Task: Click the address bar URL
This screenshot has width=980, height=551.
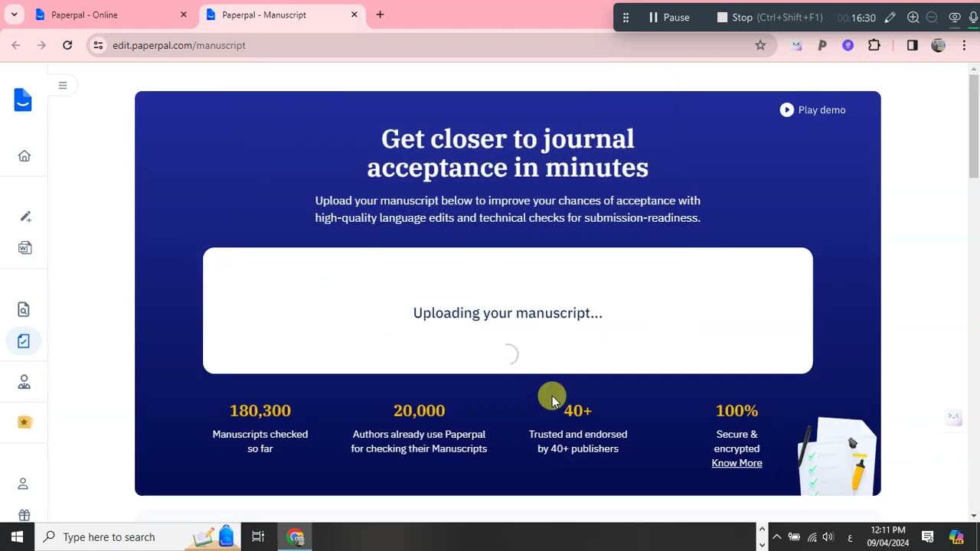Action: click(179, 45)
